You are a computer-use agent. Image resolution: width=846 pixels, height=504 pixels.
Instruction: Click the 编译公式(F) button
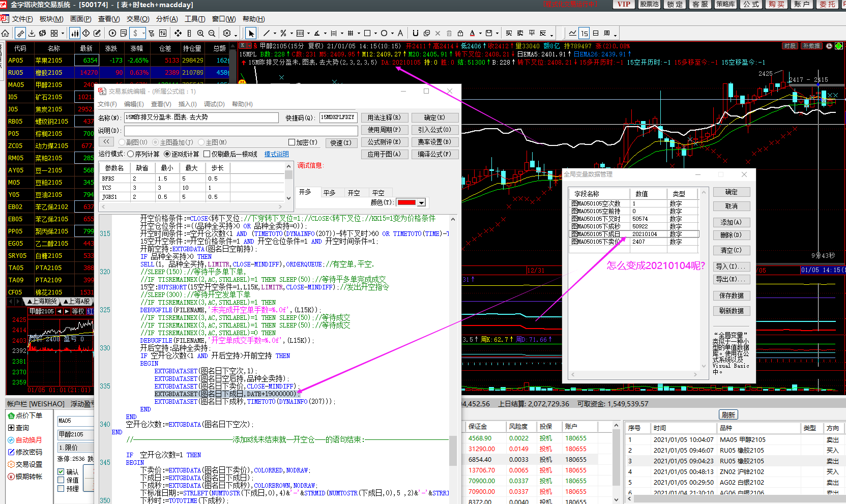pyautogui.click(x=434, y=154)
